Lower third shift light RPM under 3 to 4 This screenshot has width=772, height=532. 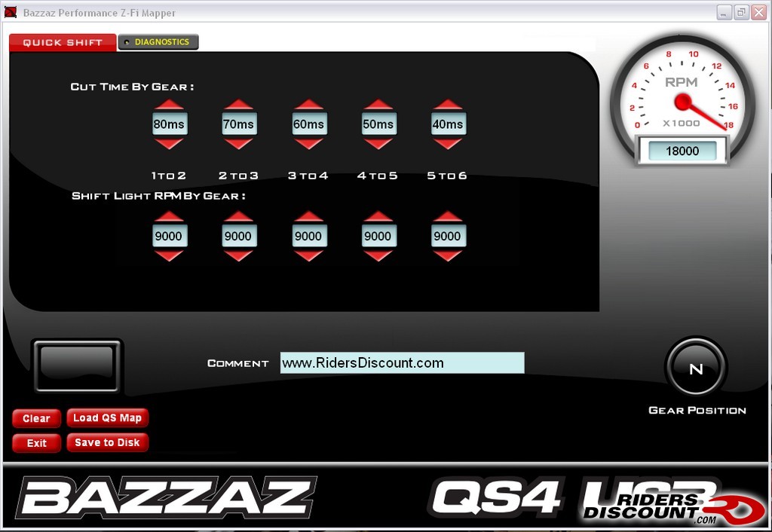[x=308, y=256]
